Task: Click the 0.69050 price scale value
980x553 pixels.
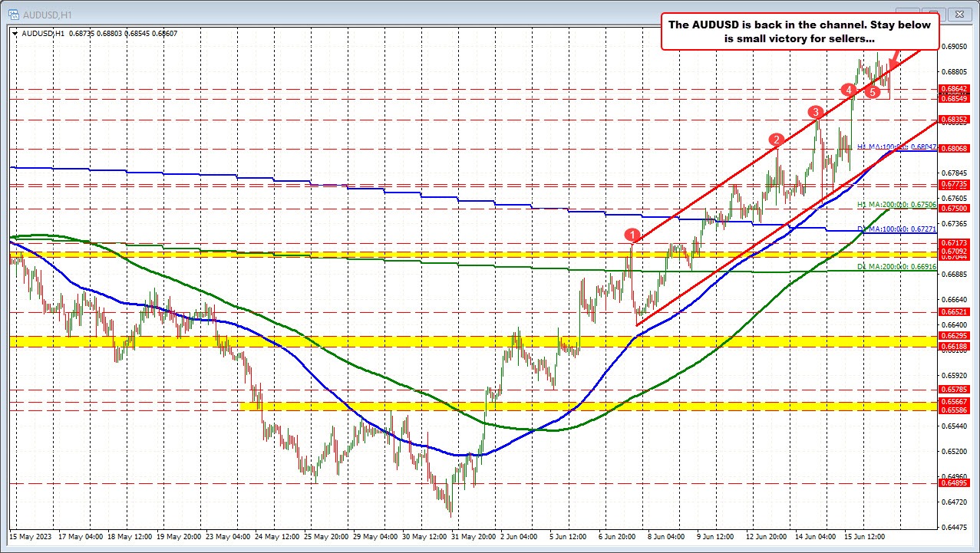Action: pos(954,46)
